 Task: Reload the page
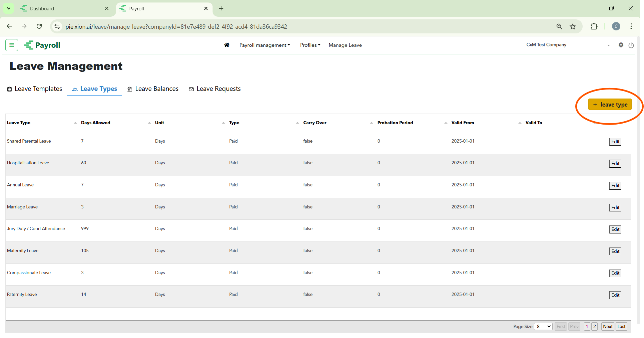tap(39, 27)
